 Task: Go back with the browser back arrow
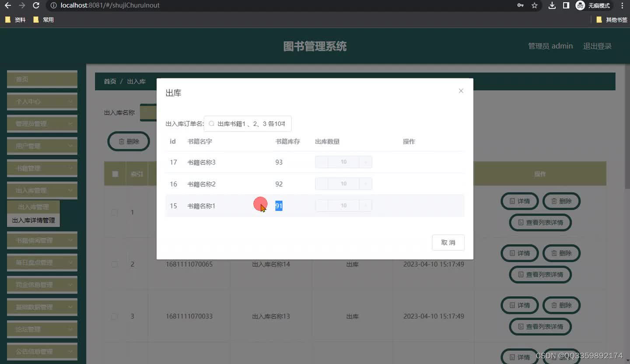click(x=7, y=6)
